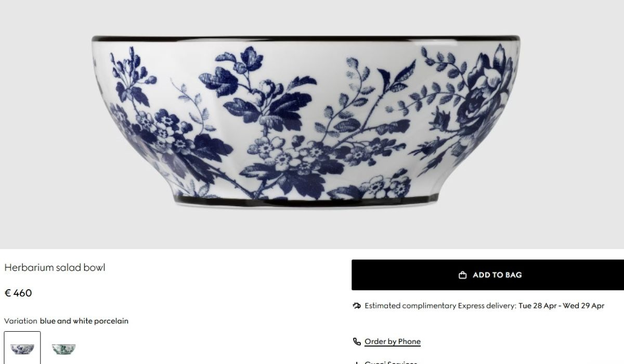Open the Order by Phone link
The image size is (624, 364).
coord(393,342)
